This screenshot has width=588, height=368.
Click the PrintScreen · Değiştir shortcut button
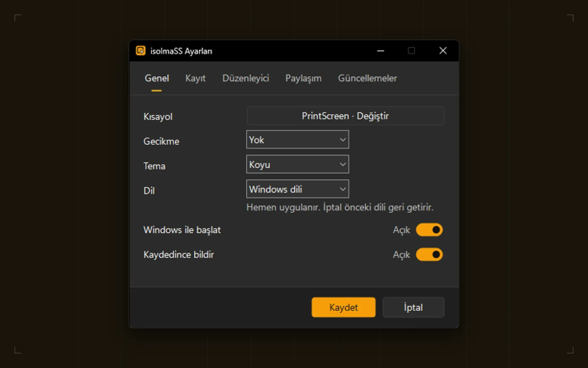click(345, 116)
